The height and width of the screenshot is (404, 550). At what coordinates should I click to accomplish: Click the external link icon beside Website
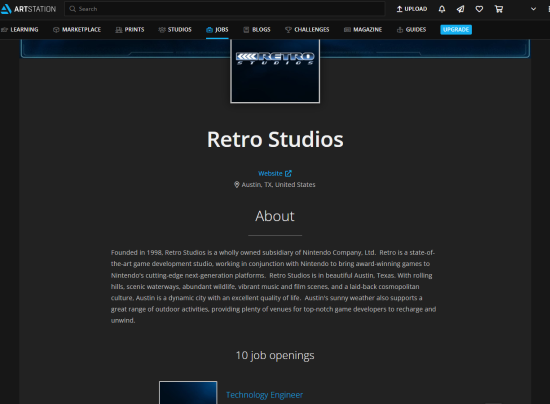click(x=288, y=173)
